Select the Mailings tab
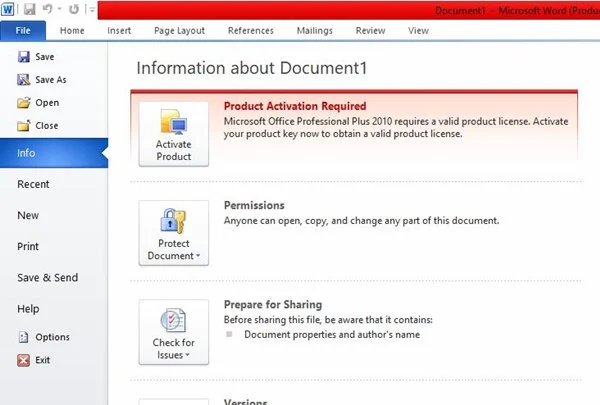Viewport: 600px width, 405px height. tap(315, 31)
